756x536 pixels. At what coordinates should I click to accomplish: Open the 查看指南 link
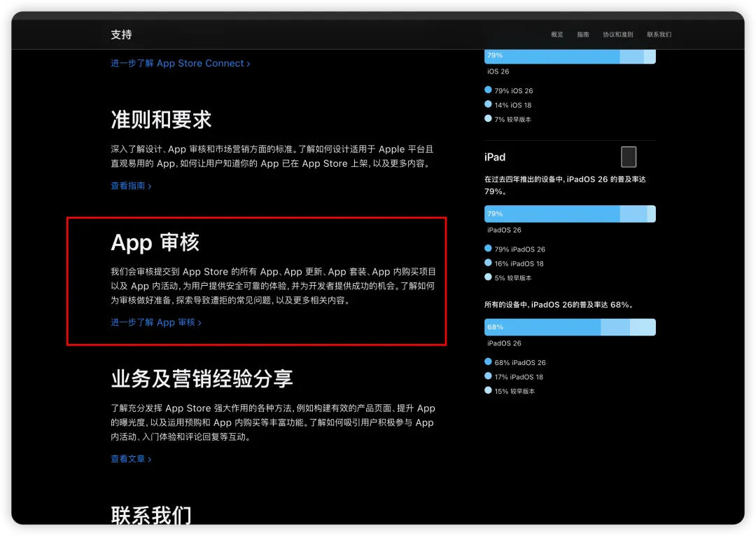[x=131, y=186]
